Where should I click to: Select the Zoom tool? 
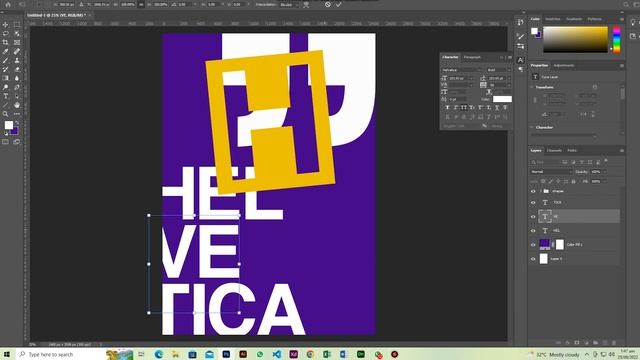(x=5, y=114)
